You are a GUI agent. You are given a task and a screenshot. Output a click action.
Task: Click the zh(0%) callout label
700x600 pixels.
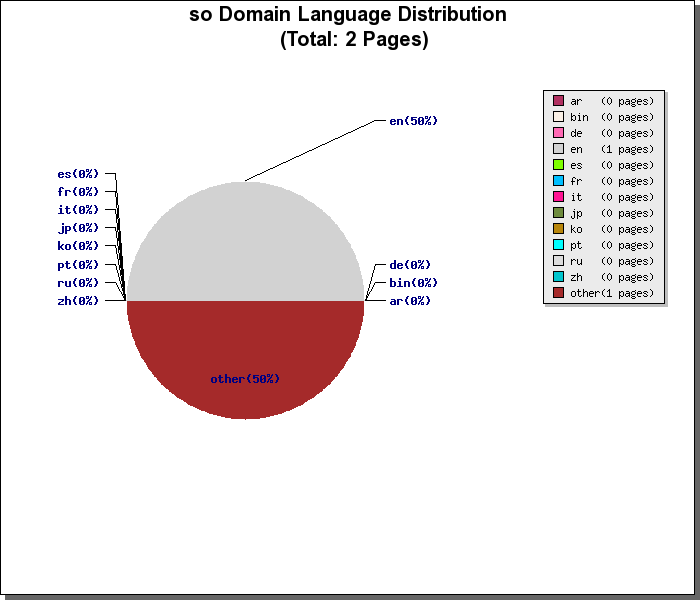click(x=78, y=301)
